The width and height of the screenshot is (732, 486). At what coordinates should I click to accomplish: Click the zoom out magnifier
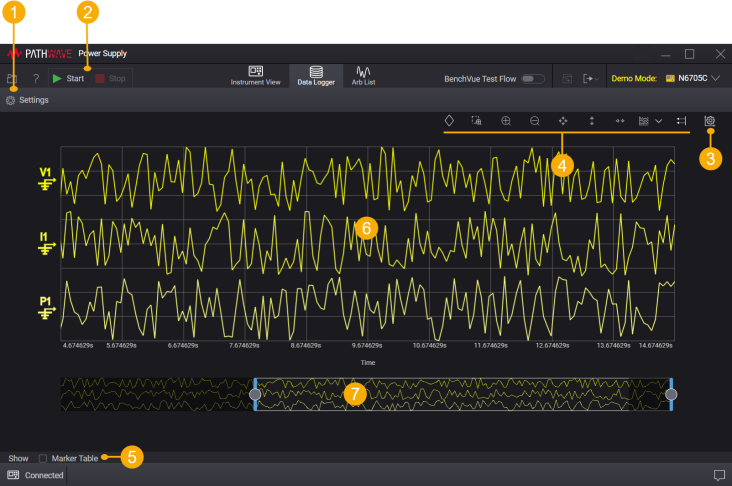(x=535, y=121)
